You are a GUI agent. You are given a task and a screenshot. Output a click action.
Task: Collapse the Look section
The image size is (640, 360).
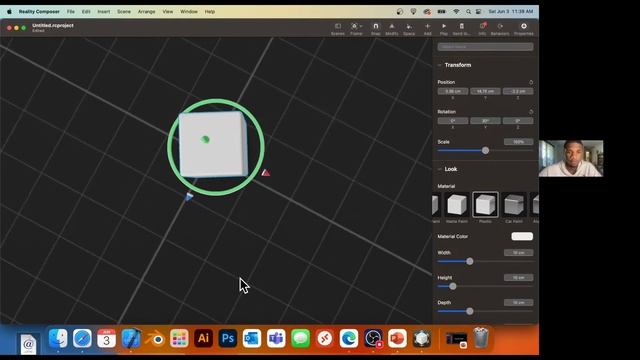pyautogui.click(x=440, y=169)
